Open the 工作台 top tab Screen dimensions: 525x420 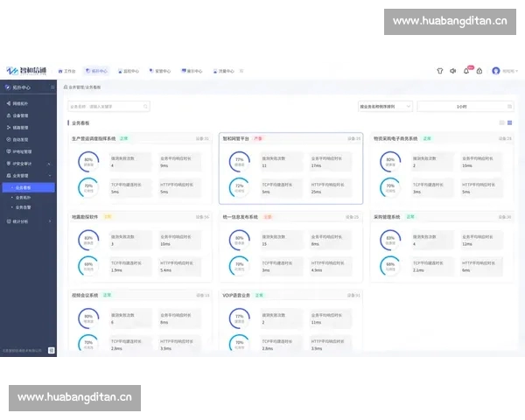[x=66, y=71]
